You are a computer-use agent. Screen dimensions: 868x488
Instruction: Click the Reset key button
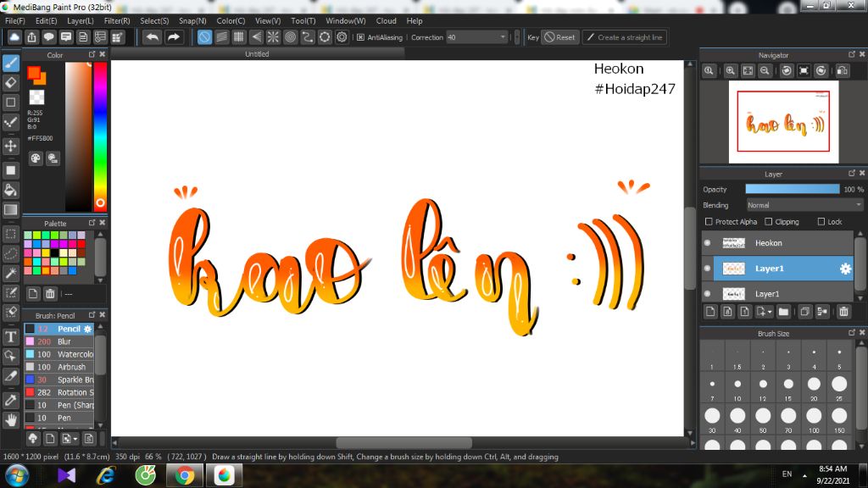559,37
